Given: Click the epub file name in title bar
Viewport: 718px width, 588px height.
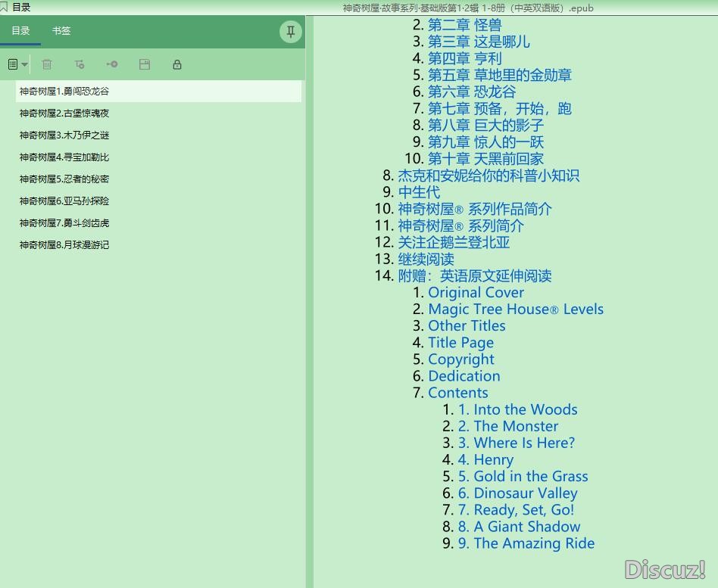Looking at the screenshot, I should (x=468, y=8).
